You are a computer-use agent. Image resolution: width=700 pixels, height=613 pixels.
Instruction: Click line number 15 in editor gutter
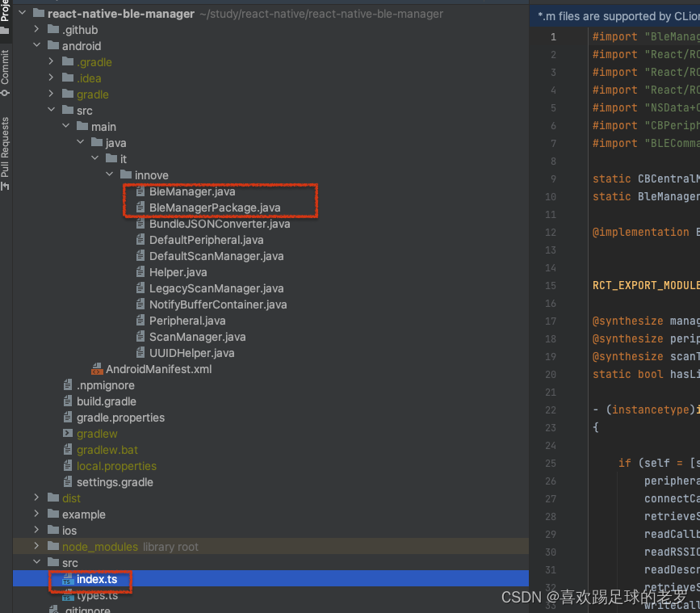click(x=551, y=286)
